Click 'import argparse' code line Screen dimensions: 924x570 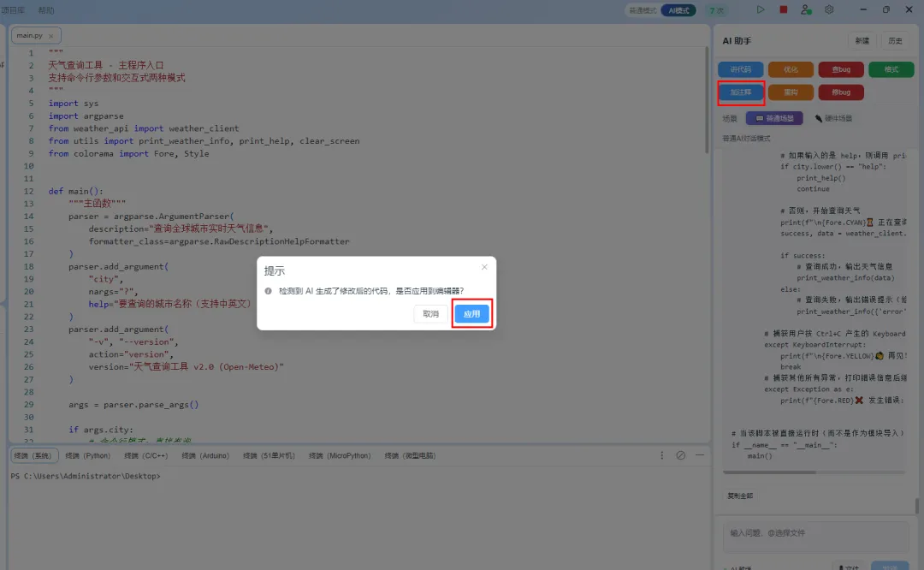(86, 116)
